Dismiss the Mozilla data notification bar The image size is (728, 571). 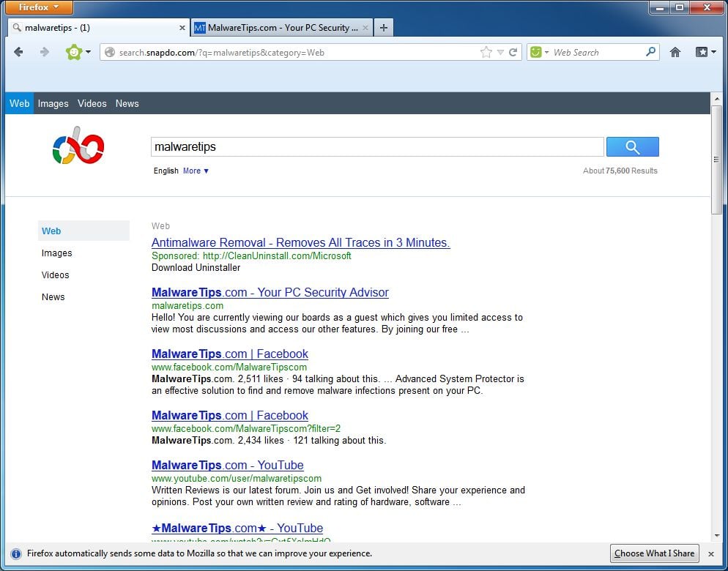tap(711, 554)
